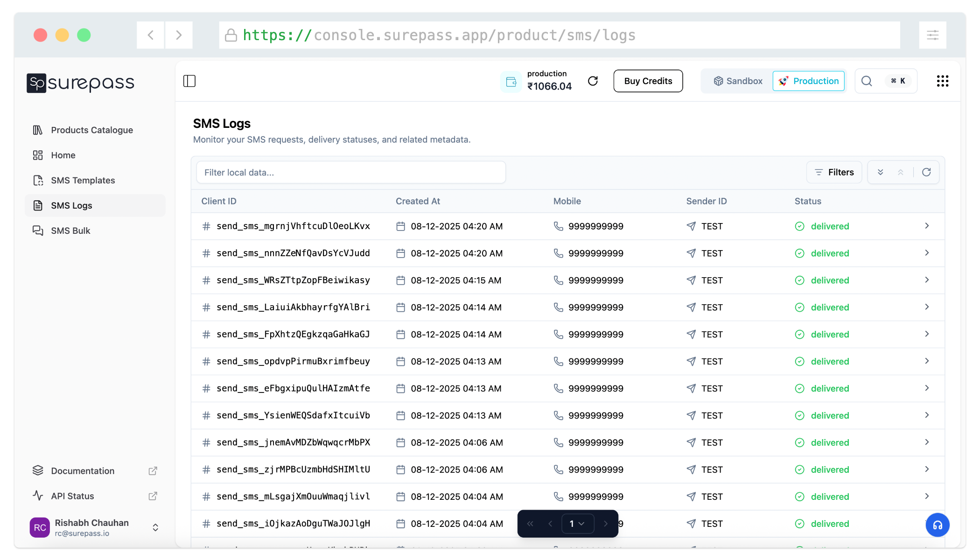Click the browser back navigation arrow
Image resolution: width=980 pixels, height=560 pixels.
coord(150,35)
